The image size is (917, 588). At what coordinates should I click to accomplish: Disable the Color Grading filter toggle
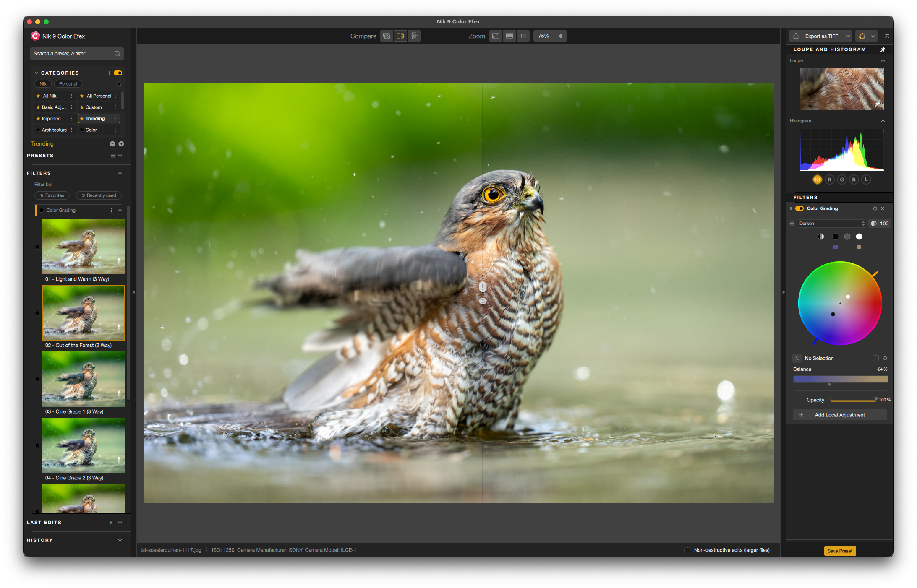pyautogui.click(x=799, y=208)
